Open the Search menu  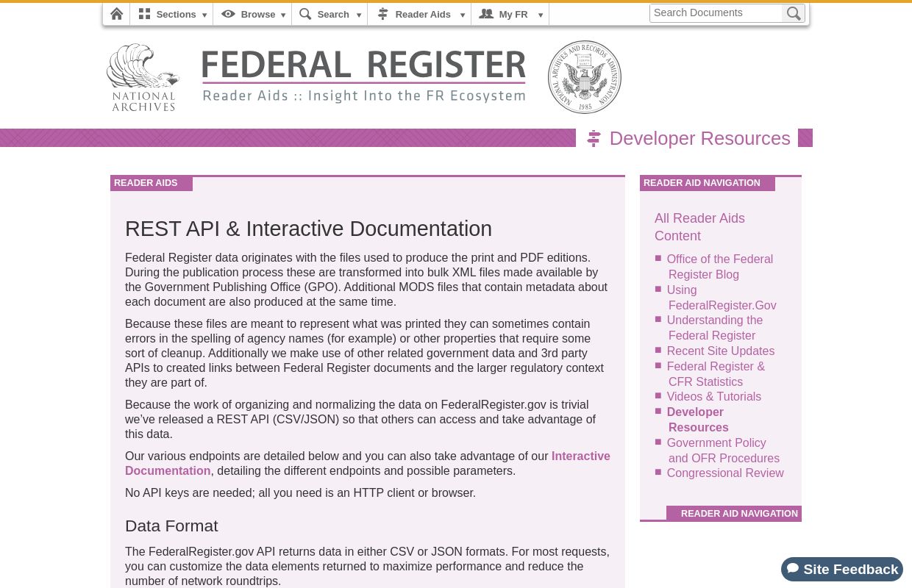[329, 14]
